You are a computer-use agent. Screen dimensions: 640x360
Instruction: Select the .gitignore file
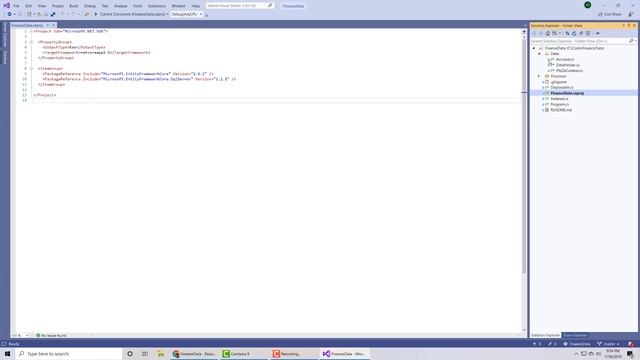(x=558, y=82)
